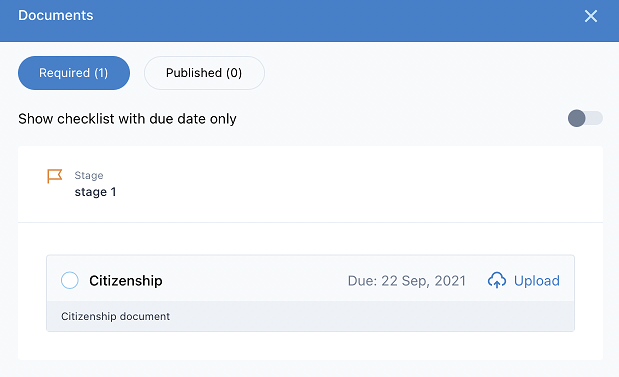The height and width of the screenshot is (377, 619).
Task: Mark the Citizenship circle checkbox
Action: (69, 280)
